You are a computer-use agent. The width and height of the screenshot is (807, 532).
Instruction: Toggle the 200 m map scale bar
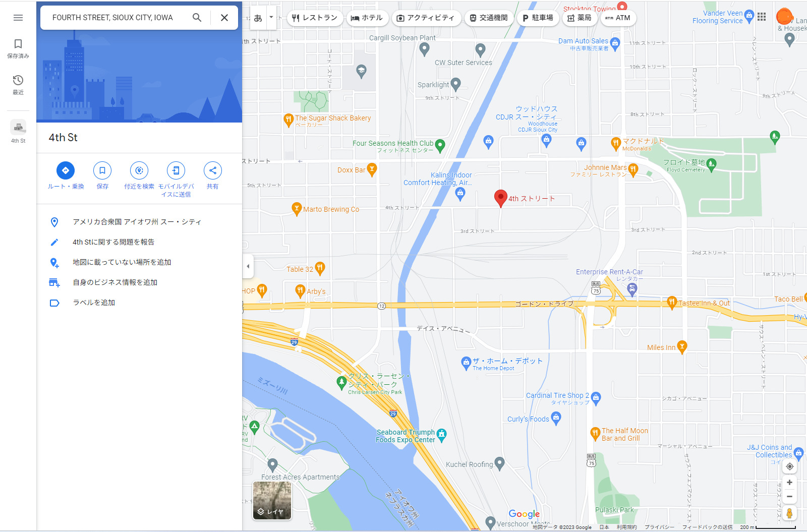[x=768, y=527]
